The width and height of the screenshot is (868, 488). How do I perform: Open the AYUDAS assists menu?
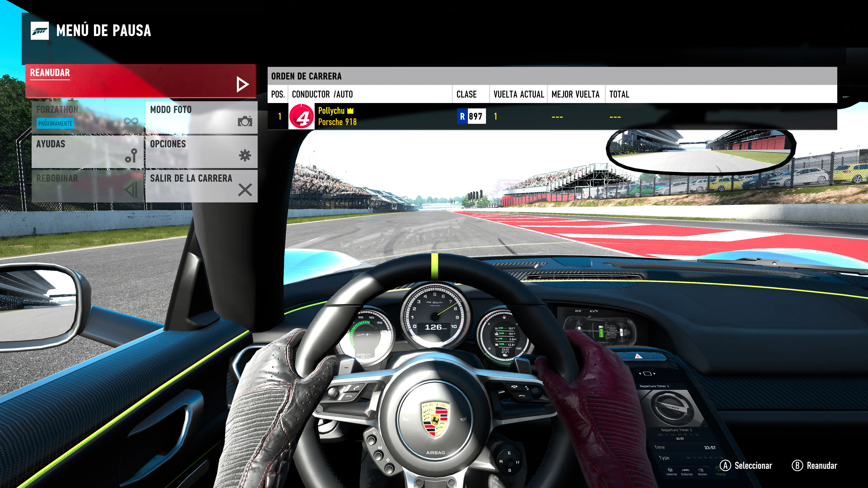click(88, 152)
